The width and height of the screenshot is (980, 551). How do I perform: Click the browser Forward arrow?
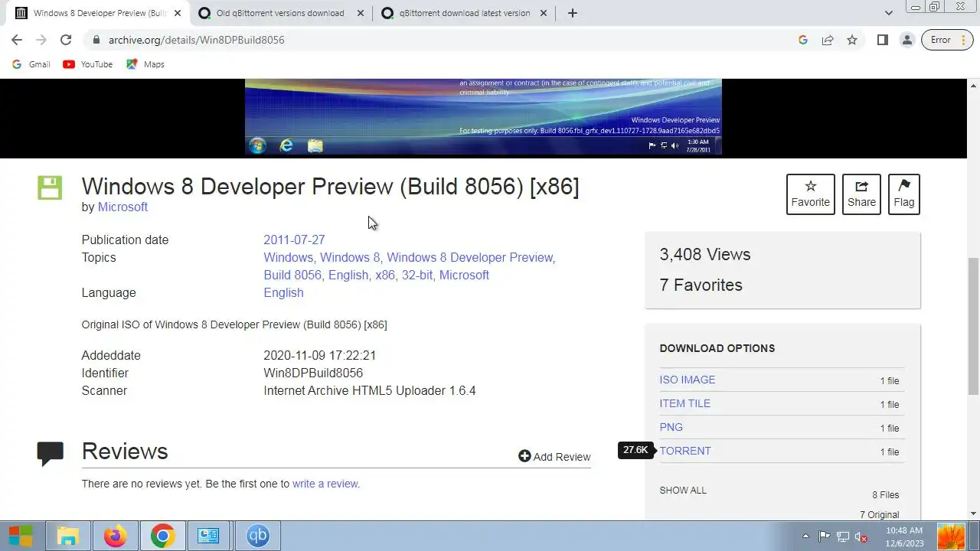coord(41,40)
